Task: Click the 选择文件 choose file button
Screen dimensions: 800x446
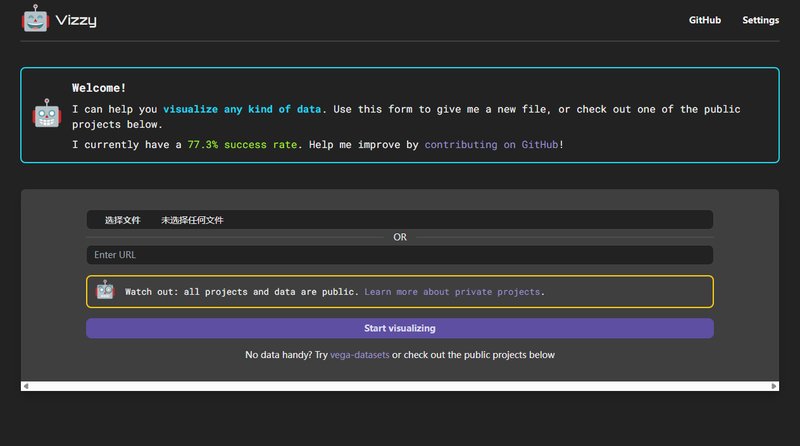Action: (x=123, y=220)
